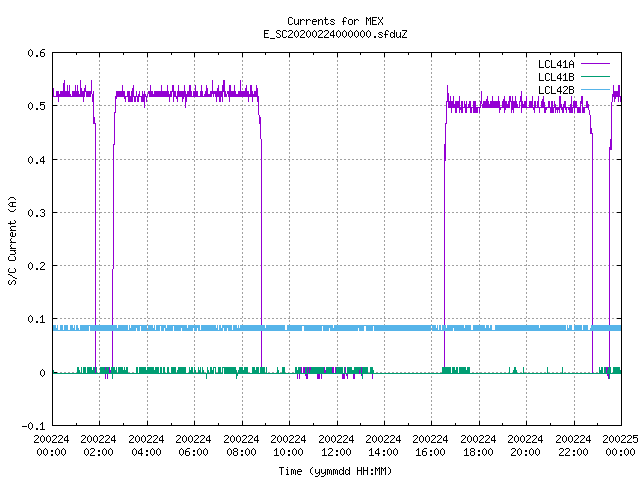Click the x-axis tick 200224 04:00

[x=146, y=446]
